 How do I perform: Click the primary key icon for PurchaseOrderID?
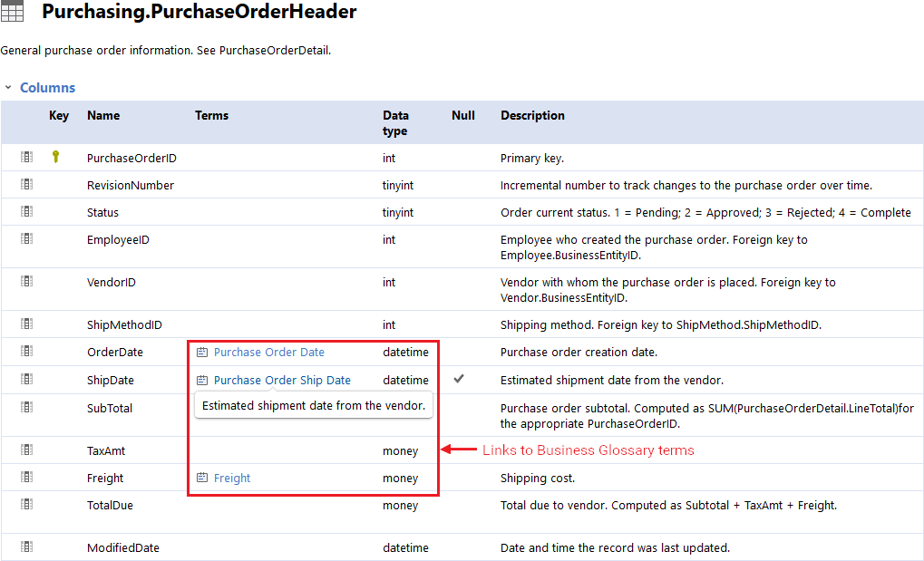55,157
